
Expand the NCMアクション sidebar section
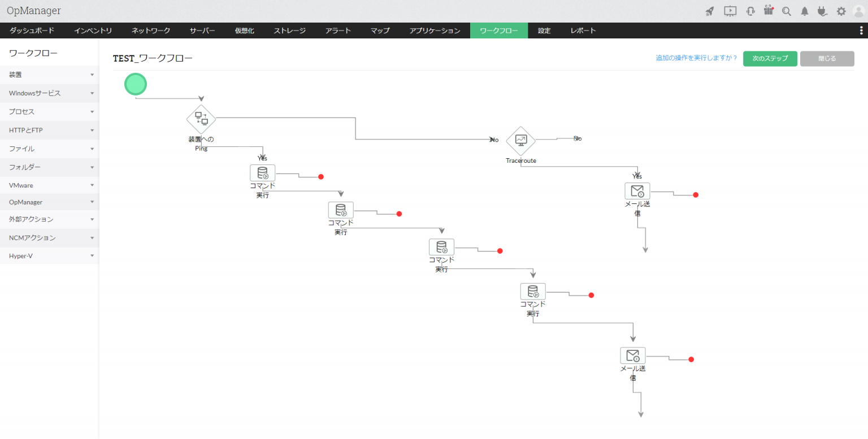tap(50, 238)
